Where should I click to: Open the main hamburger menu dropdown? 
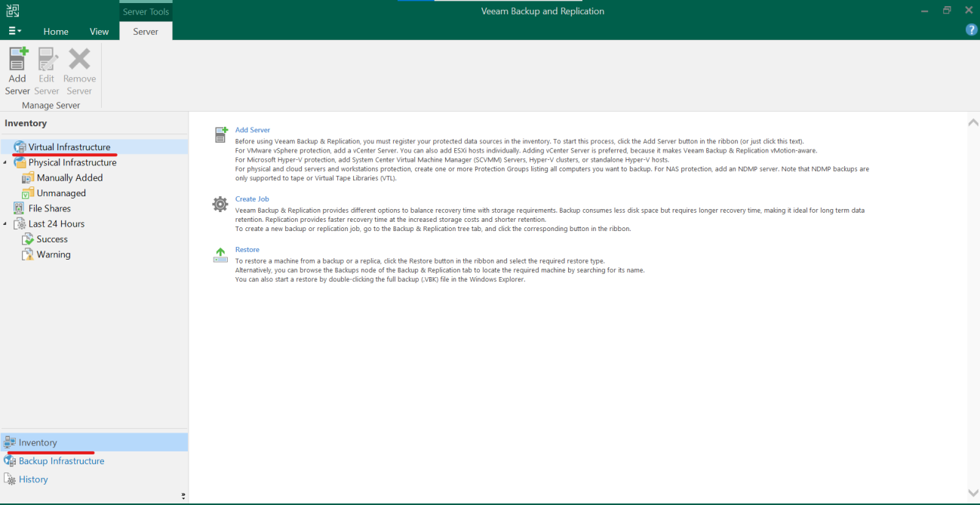[14, 31]
